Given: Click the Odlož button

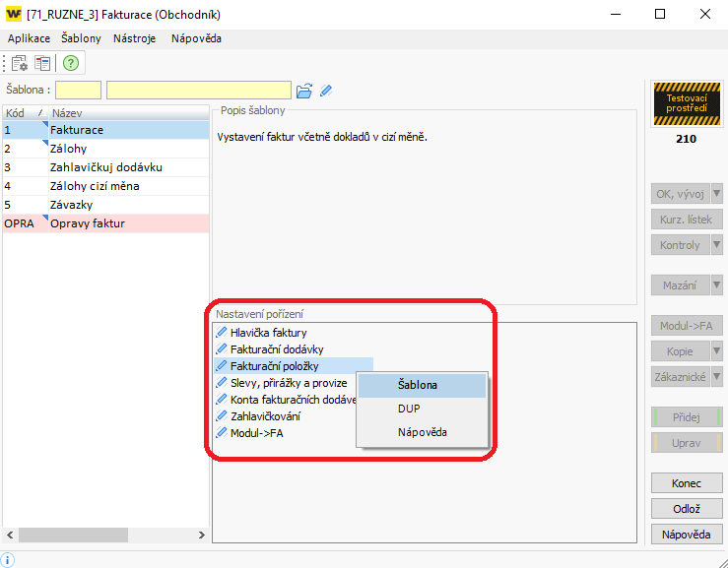Looking at the screenshot, I should click(x=687, y=509).
